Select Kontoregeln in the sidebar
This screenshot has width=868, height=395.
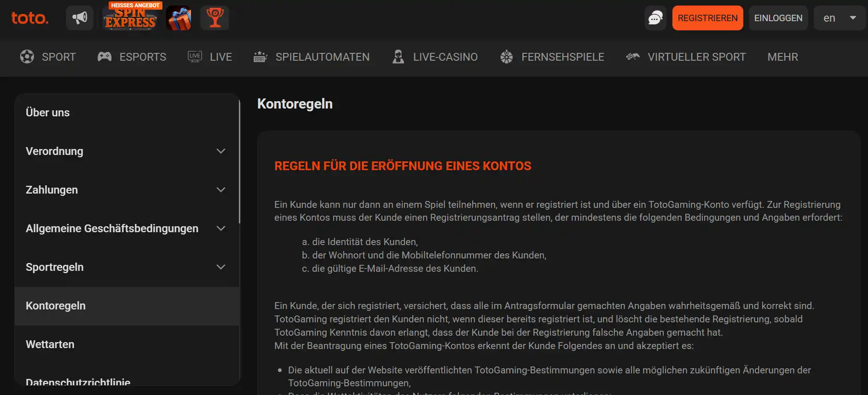tap(127, 306)
